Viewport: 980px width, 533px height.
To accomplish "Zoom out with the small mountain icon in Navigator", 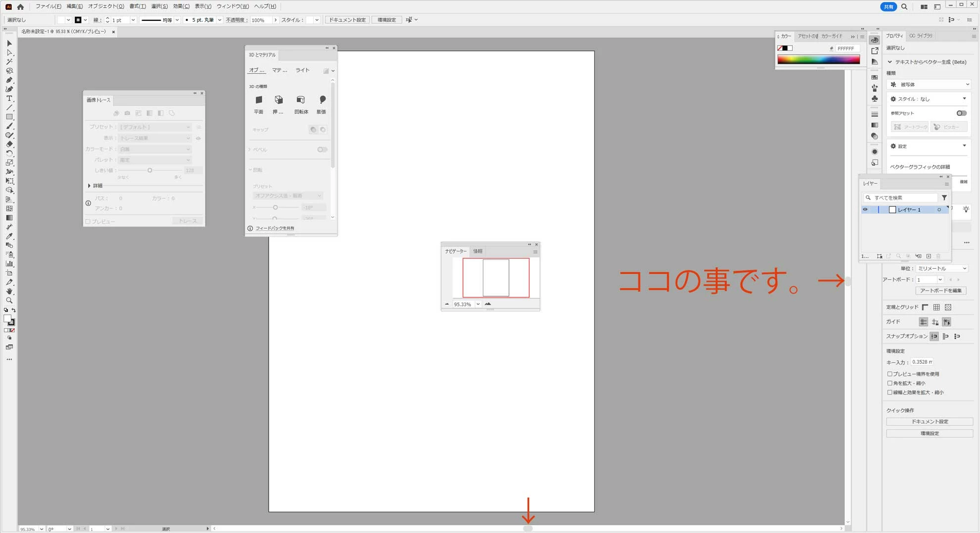I will 447,304.
